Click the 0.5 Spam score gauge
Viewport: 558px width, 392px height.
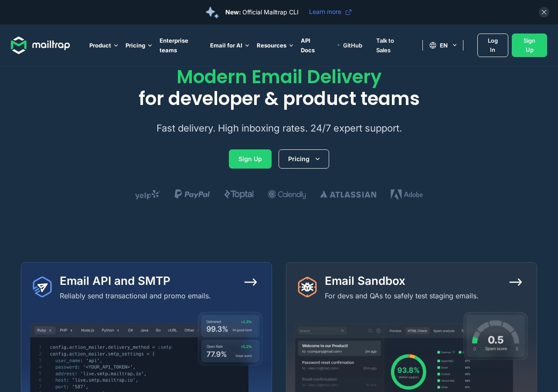click(x=496, y=336)
